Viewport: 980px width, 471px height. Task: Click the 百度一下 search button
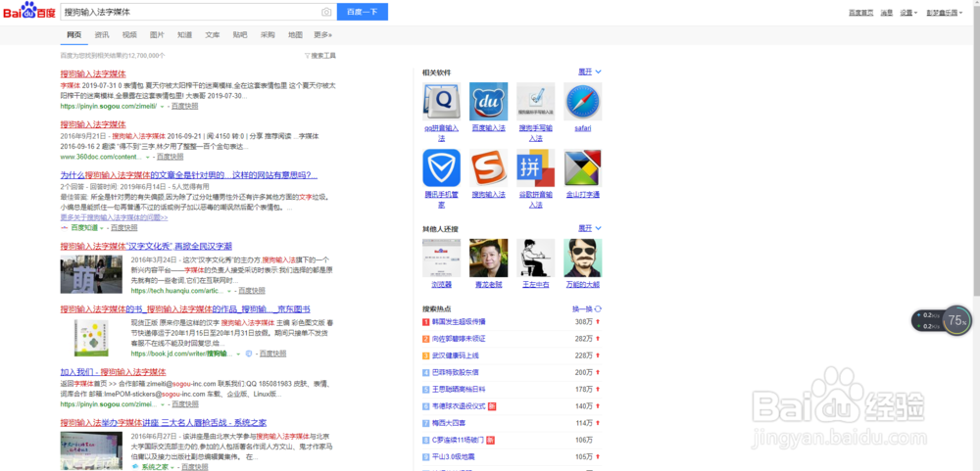point(363,12)
